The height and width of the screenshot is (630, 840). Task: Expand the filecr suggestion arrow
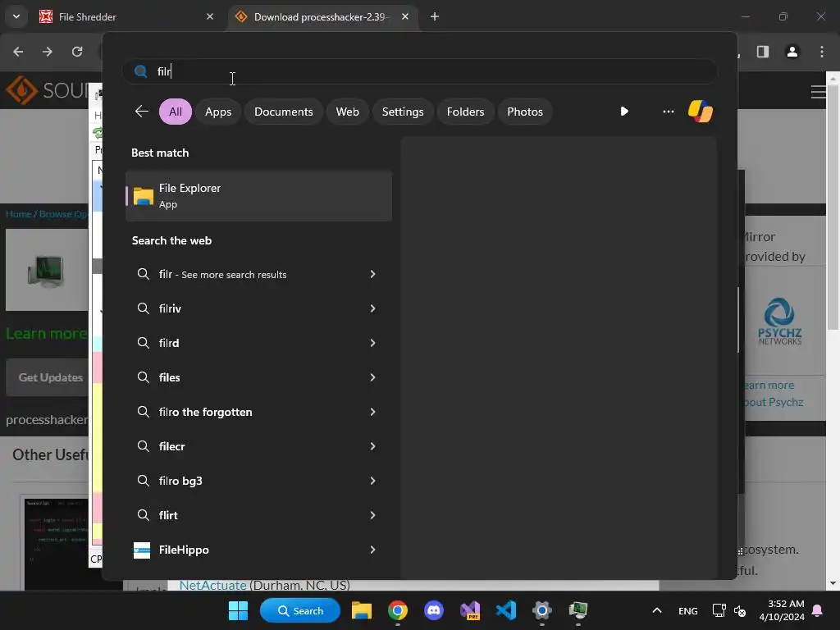(373, 446)
